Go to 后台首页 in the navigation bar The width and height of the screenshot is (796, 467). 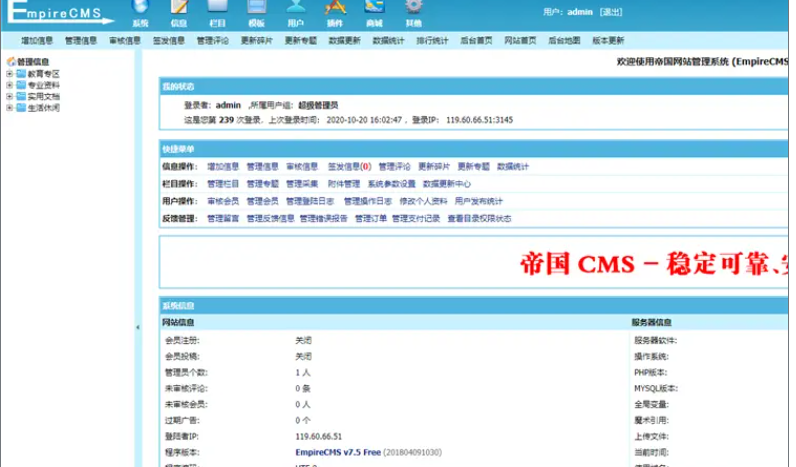[x=476, y=41]
